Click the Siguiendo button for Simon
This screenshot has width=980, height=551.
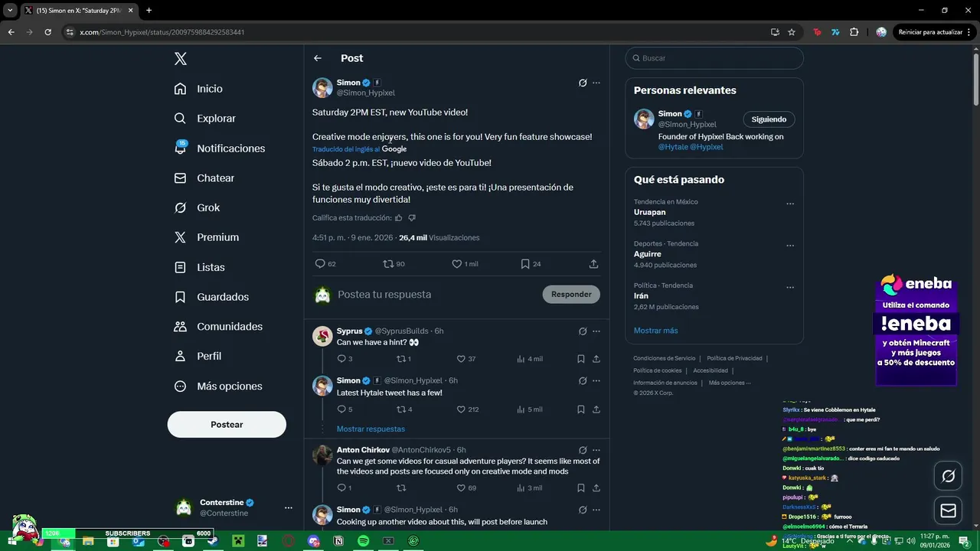click(x=769, y=119)
